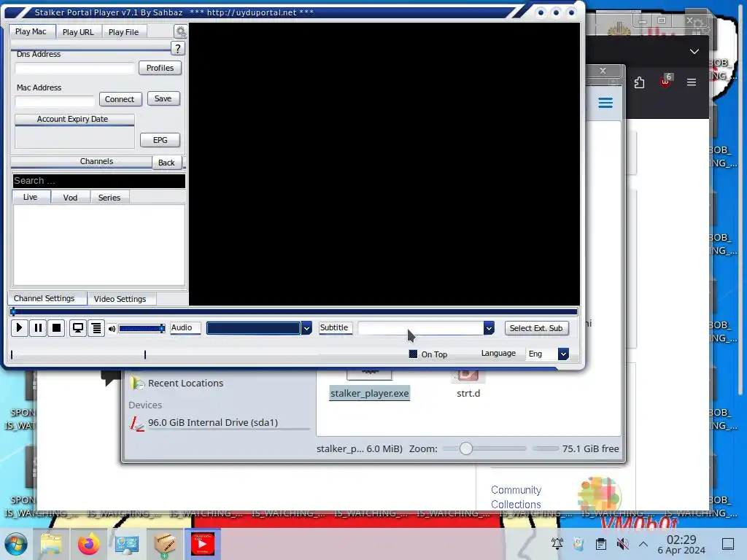This screenshot has height=560, width=747.
Task: Click the Connect button
Action: tap(120, 99)
